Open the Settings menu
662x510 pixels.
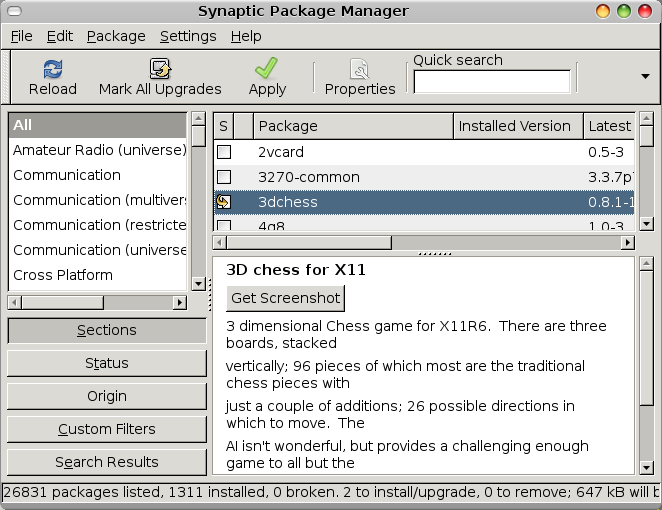point(188,36)
